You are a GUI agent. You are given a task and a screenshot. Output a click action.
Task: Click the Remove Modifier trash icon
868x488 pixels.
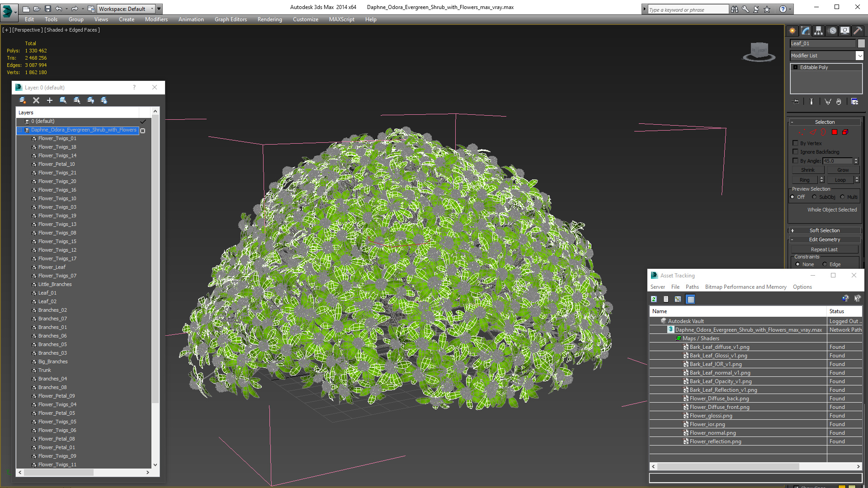[839, 102]
